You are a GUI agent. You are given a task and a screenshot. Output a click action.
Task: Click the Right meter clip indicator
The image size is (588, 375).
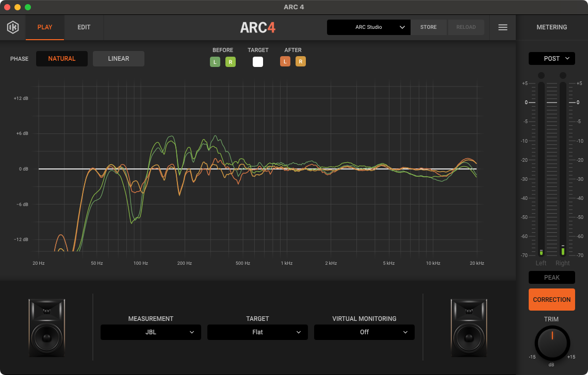tap(563, 76)
